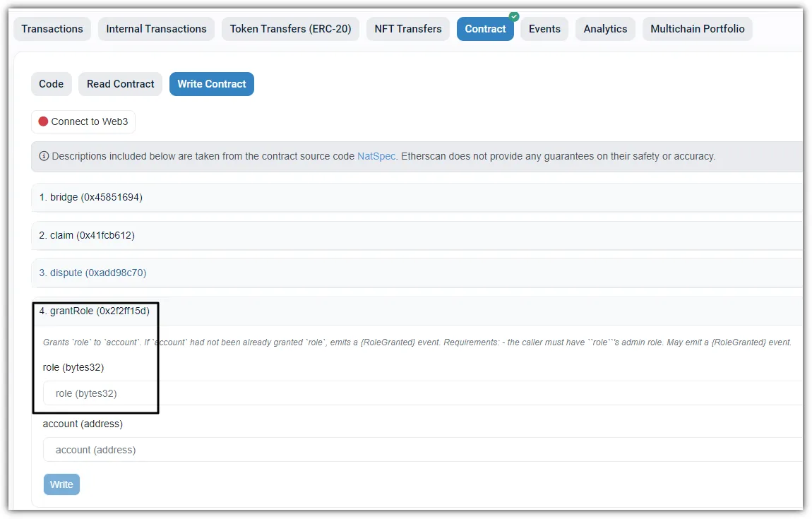
Task: Switch to Internal Transactions tab
Action: click(156, 29)
